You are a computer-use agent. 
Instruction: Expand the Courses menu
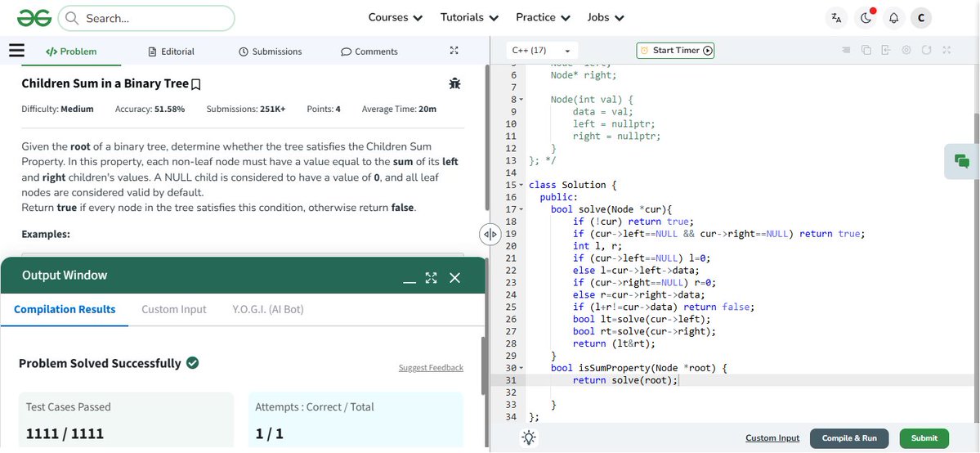(x=395, y=17)
